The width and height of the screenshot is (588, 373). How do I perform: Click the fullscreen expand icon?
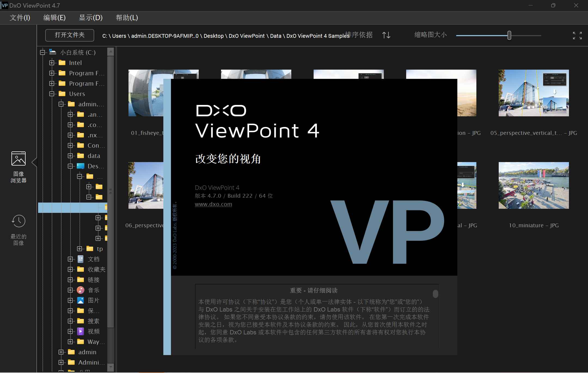pyautogui.click(x=577, y=35)
